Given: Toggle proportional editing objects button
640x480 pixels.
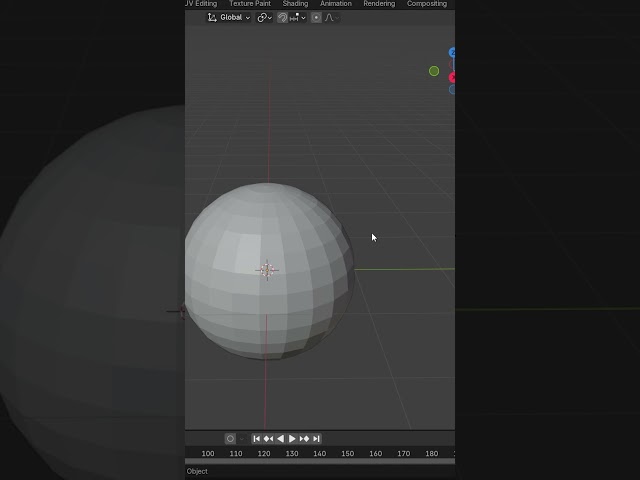Looking at the screenshot, I should pos(316,18).
